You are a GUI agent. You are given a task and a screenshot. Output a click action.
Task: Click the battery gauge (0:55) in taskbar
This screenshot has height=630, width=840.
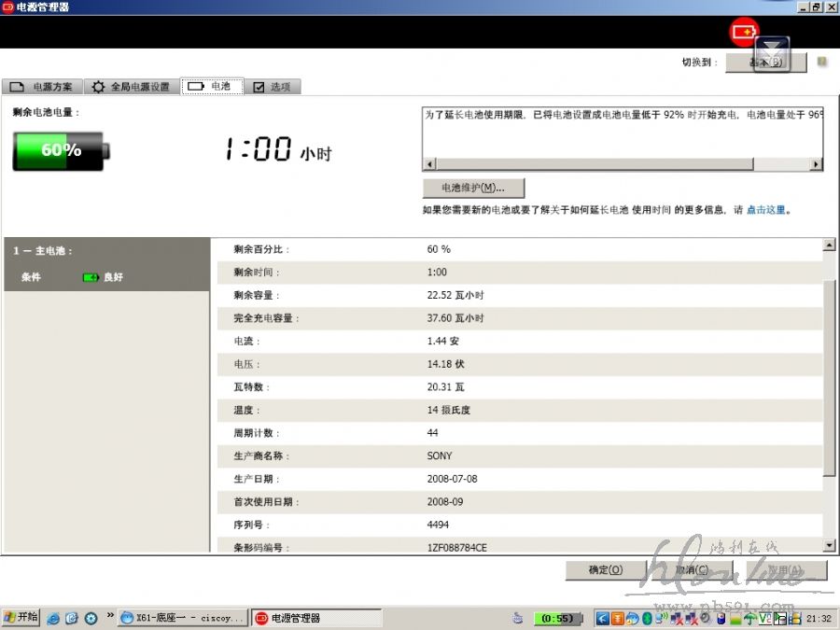pos(558,618)
